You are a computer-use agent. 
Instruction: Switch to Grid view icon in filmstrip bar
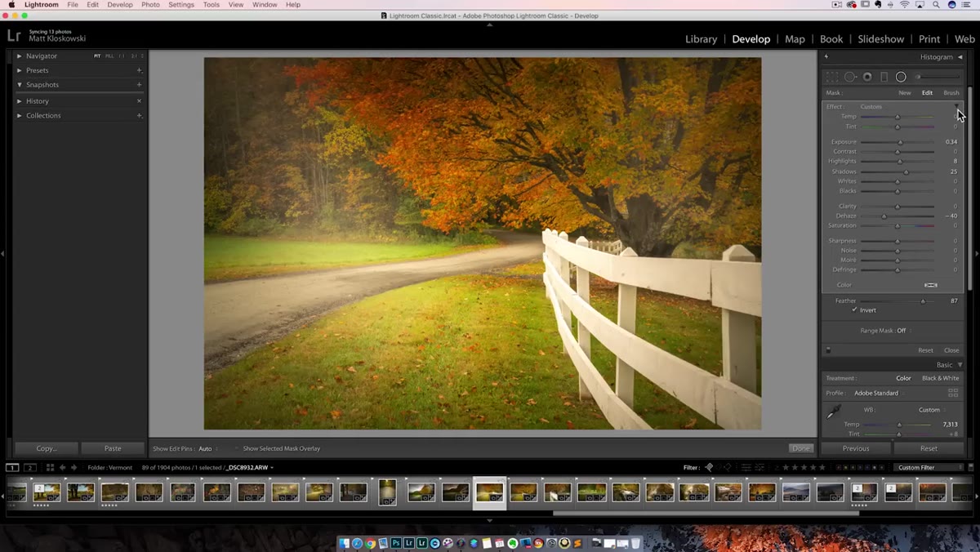50,468
